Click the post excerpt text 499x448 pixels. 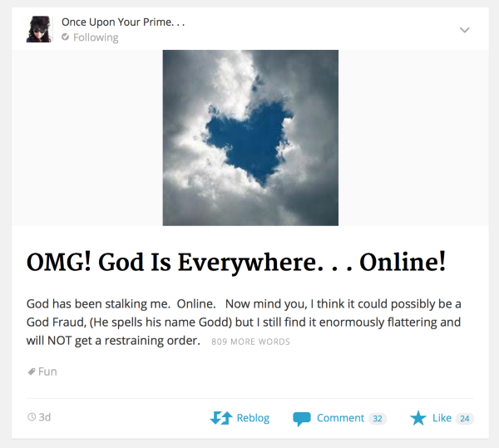(244, 322)
